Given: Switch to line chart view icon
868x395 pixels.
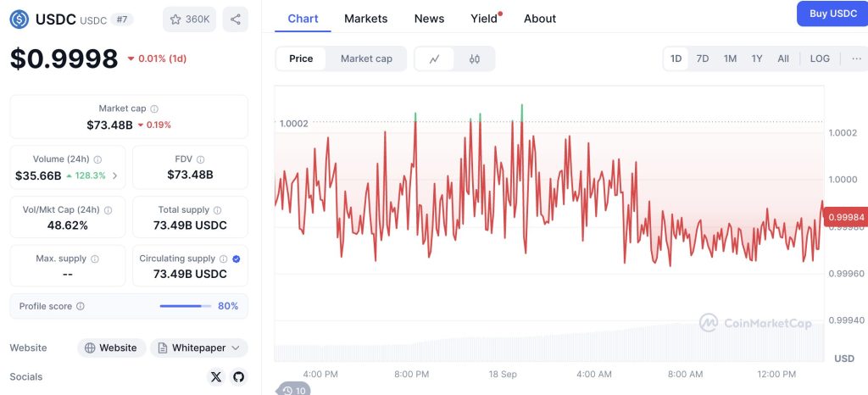Looking at the screenshot, I should tap(435, 58).
